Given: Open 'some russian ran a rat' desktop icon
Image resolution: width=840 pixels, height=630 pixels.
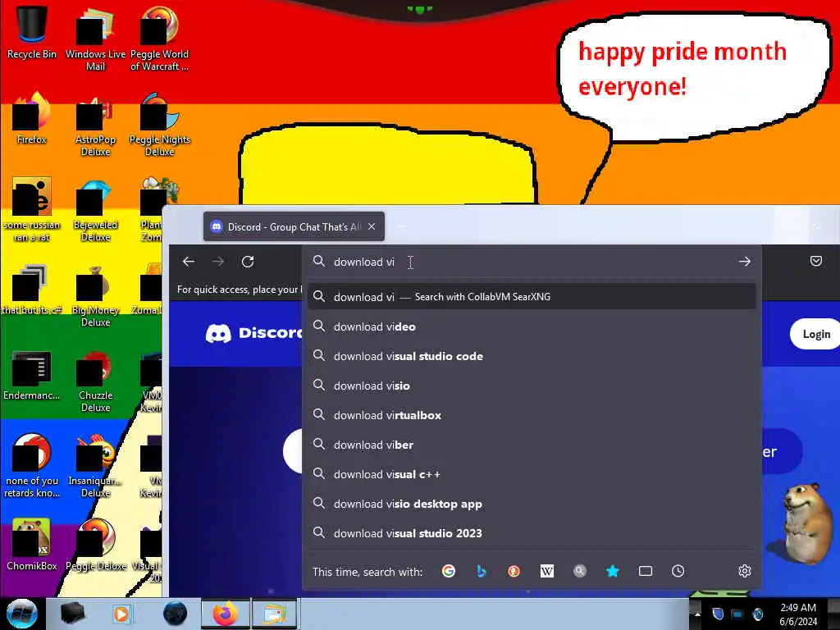Looking at the screenshot, I should [x=32, y=210].
